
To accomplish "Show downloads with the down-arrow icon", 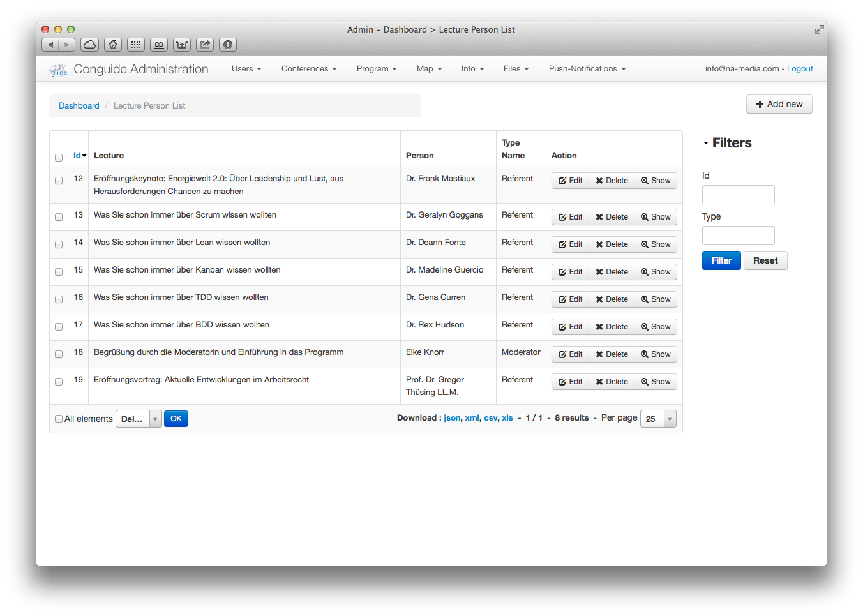I will click(228, 45).
